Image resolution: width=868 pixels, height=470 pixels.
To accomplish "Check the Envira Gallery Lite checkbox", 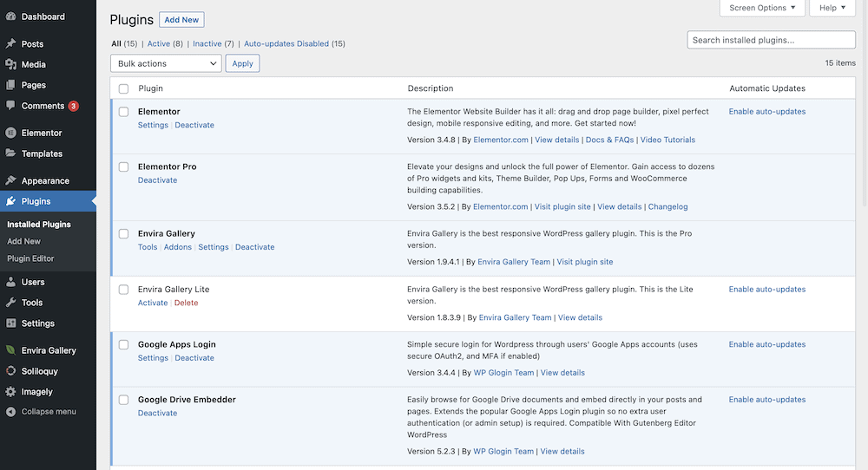I will 123,290.
